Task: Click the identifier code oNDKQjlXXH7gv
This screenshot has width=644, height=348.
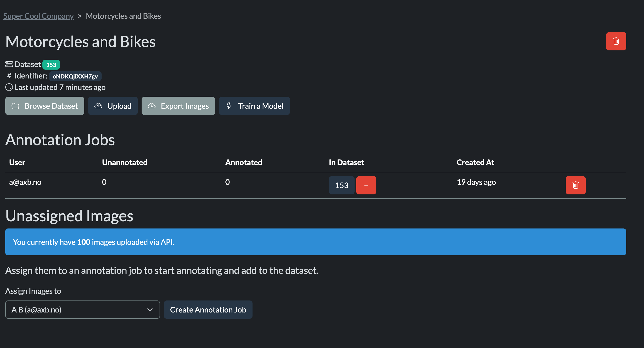Action: pyautogui.click(x=75, y=76)
